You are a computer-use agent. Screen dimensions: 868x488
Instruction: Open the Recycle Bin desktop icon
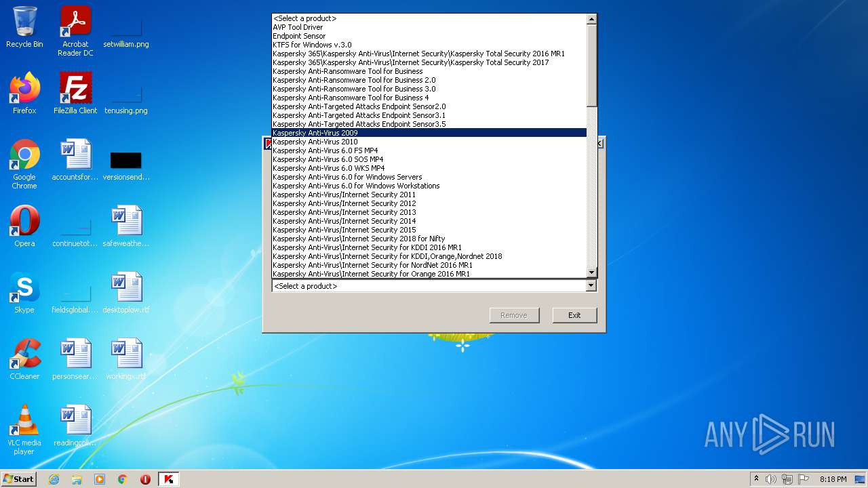pyautogui.click(x=24, y=27)
